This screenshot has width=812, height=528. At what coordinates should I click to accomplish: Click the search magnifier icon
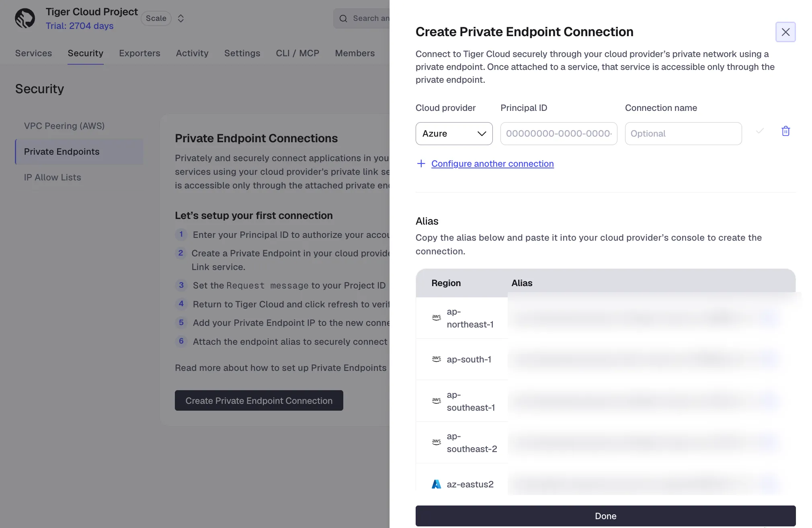point(343,18)
